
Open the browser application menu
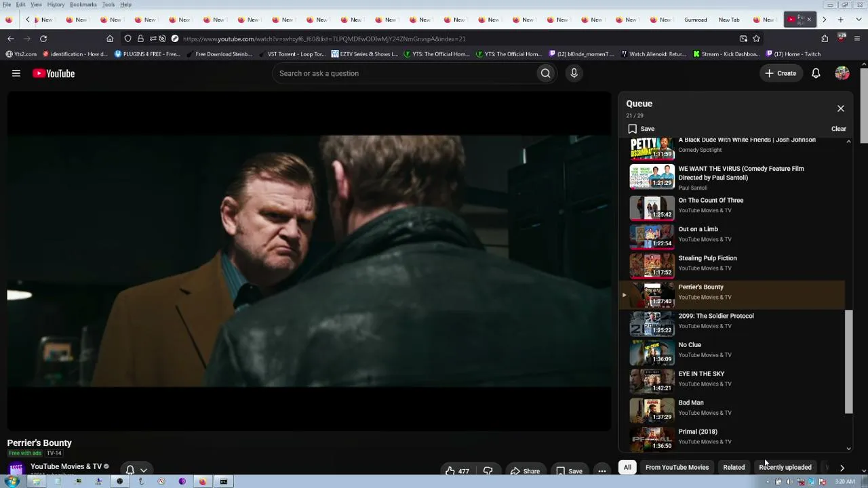click(859, 39)
